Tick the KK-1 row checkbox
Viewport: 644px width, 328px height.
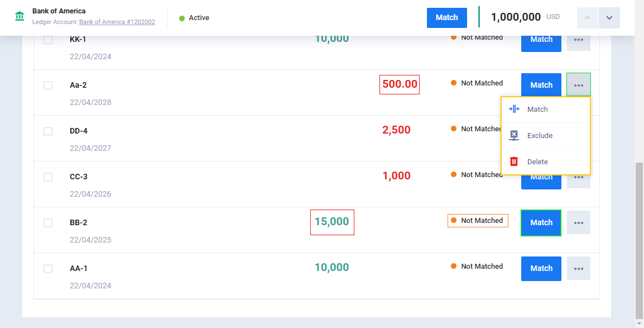48,40
